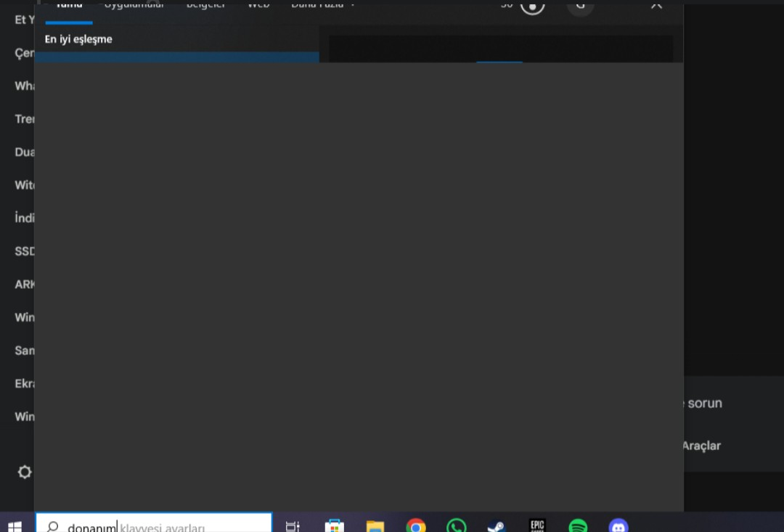Click the 'Wh' item in the background sidebar
This screenshot has width=784, height=532.
point(25,86)
